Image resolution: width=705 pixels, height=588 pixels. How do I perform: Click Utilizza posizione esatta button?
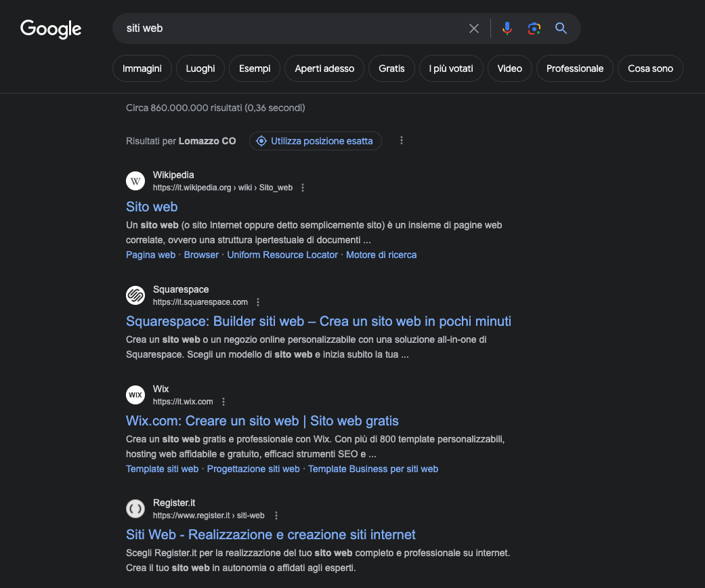(x=316, y=141)
